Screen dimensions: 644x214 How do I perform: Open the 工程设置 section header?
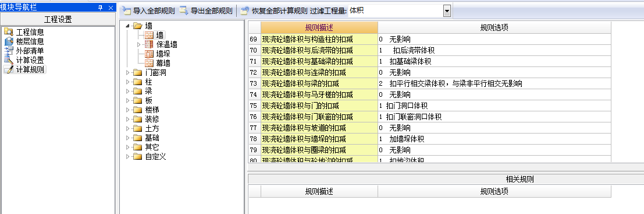coord(58,19)
